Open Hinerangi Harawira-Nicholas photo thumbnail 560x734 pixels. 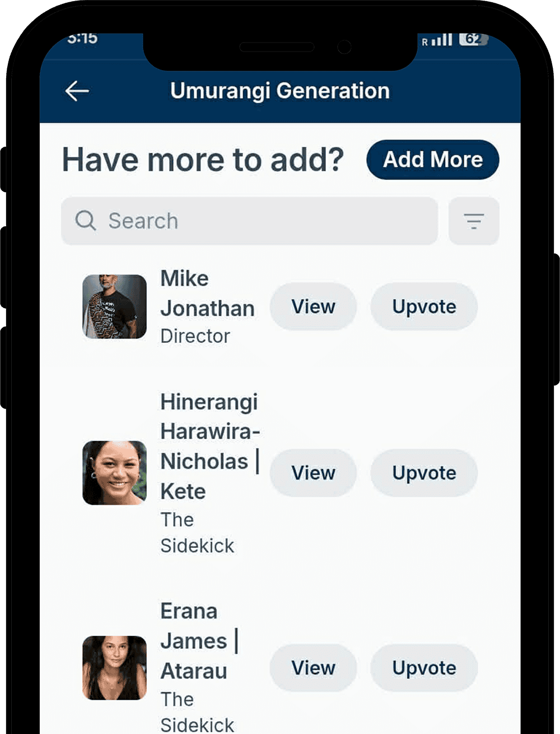[x=115, y=473]
